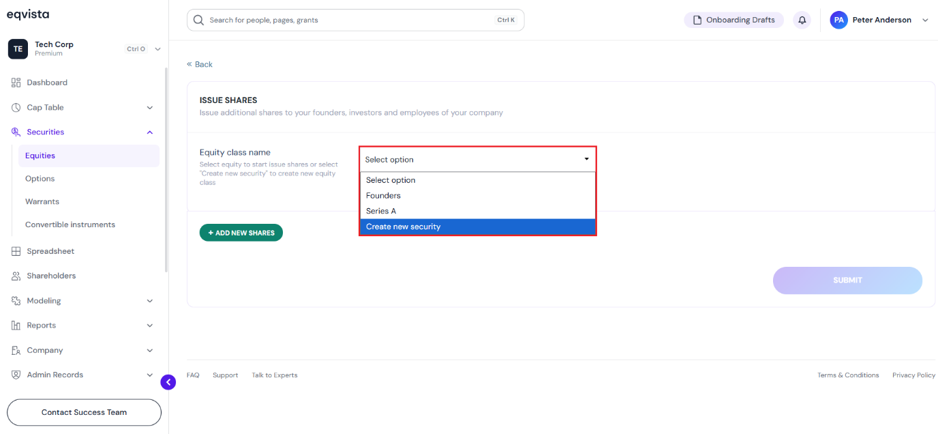
Task: Expand the Company menu chevron
Action: (150, 350)
